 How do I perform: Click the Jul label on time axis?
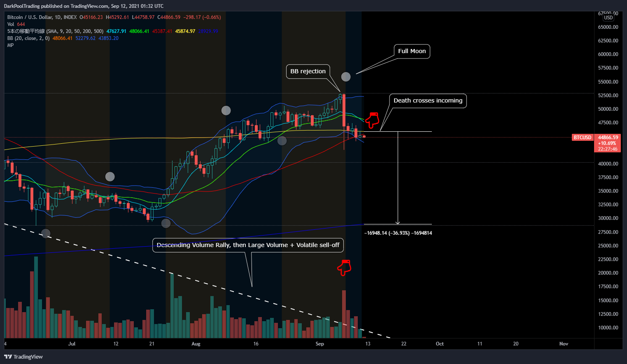click(x=72, y=344)
